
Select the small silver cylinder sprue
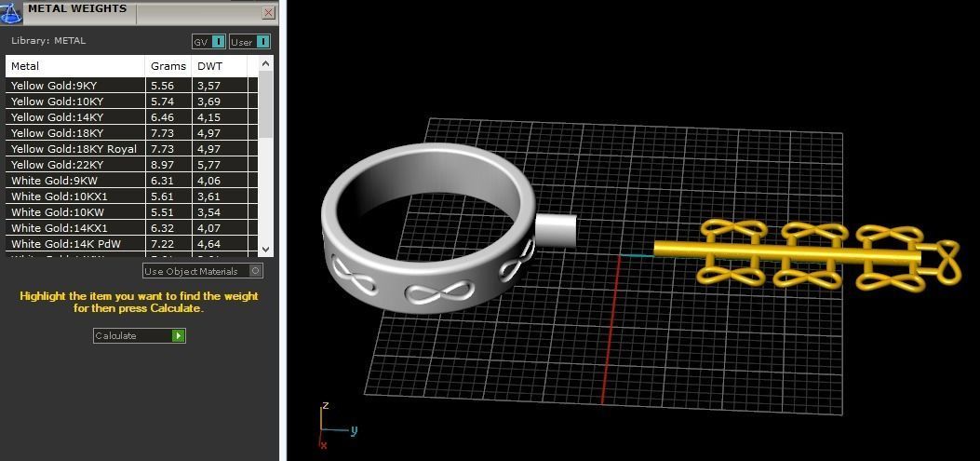coord(557,230)
